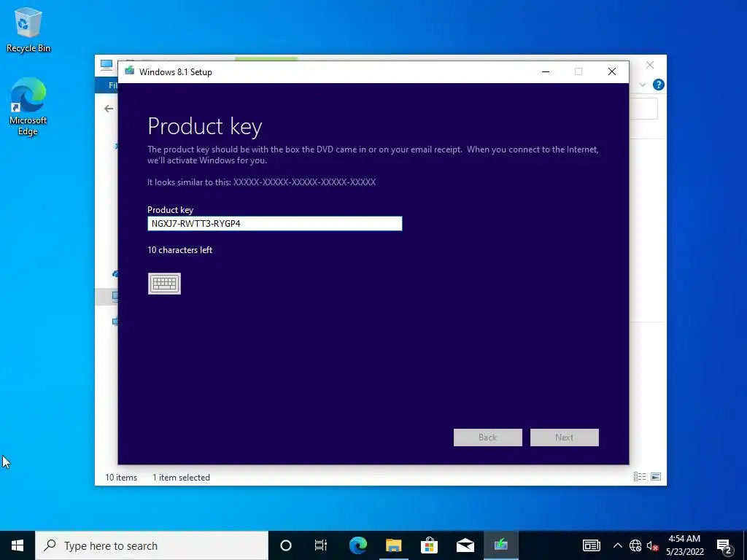Screen dimensions: 747x560
Task: Show hidden system tray icons
Action: 617,545
